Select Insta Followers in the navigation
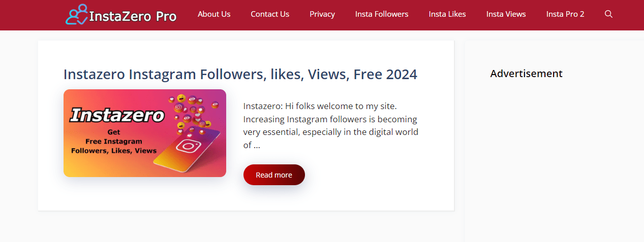 pos(382,14)
